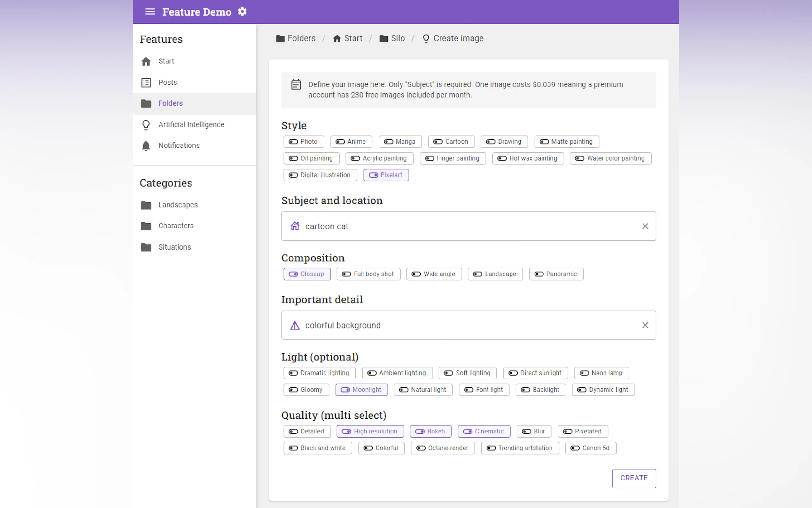Disable the Moonlight light option
This screenshot has width=812, height=508.
coord(362,390)
